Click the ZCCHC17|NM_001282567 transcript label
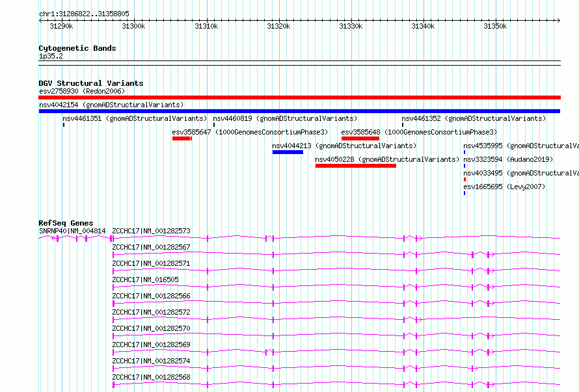579x392 pixels. point(152,247)
